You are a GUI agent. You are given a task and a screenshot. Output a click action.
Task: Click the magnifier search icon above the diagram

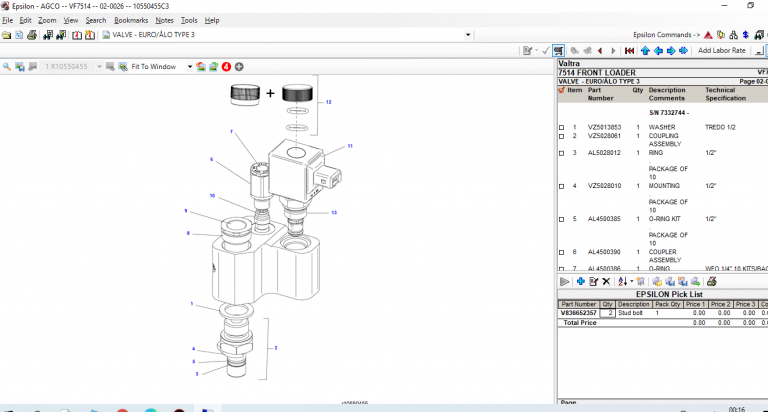click(7, 67)
